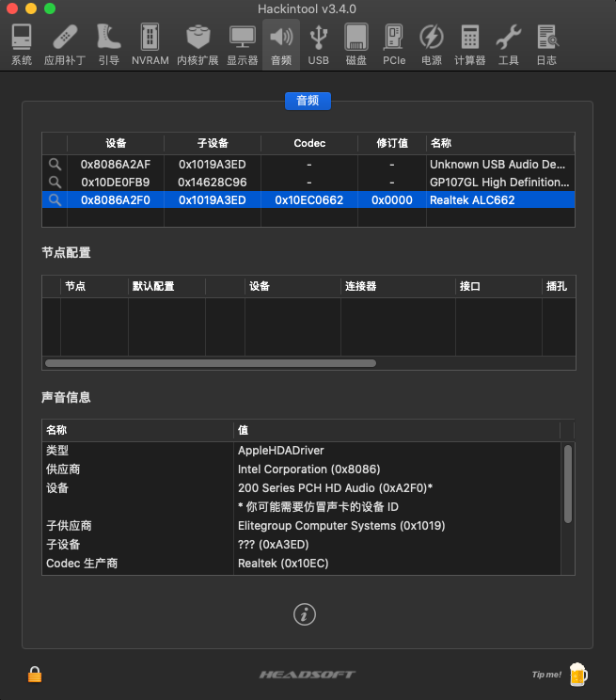Click the ??? (0xA3ED) value

273,544
